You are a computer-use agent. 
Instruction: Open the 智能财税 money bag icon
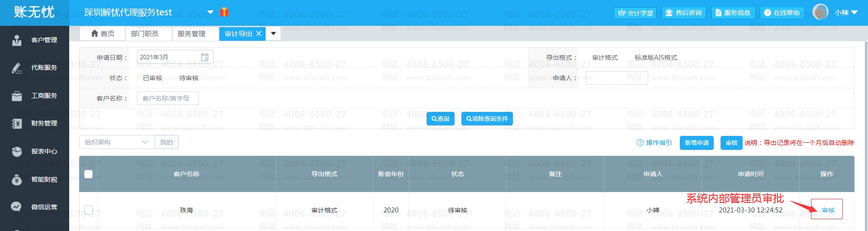(17, 180)
